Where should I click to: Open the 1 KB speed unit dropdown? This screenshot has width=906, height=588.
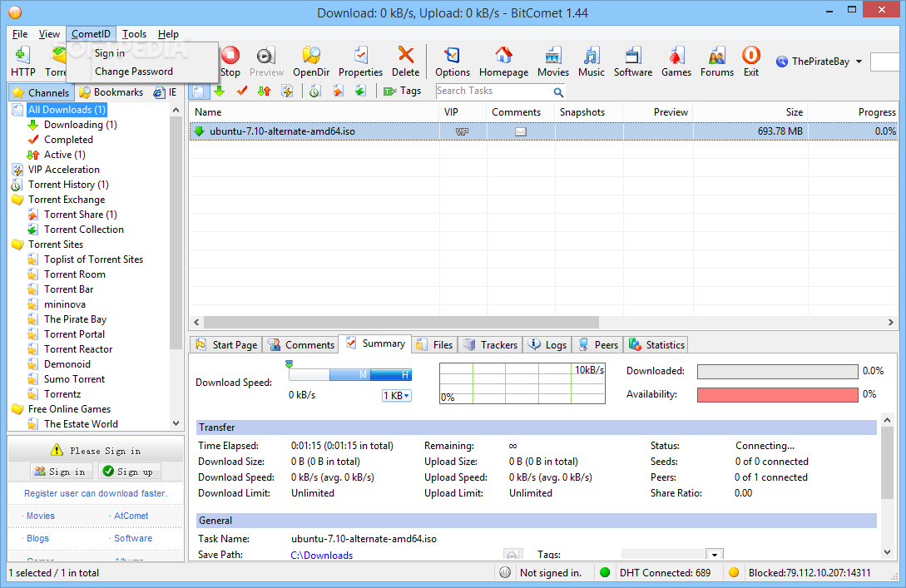click(x=396, y=396)
